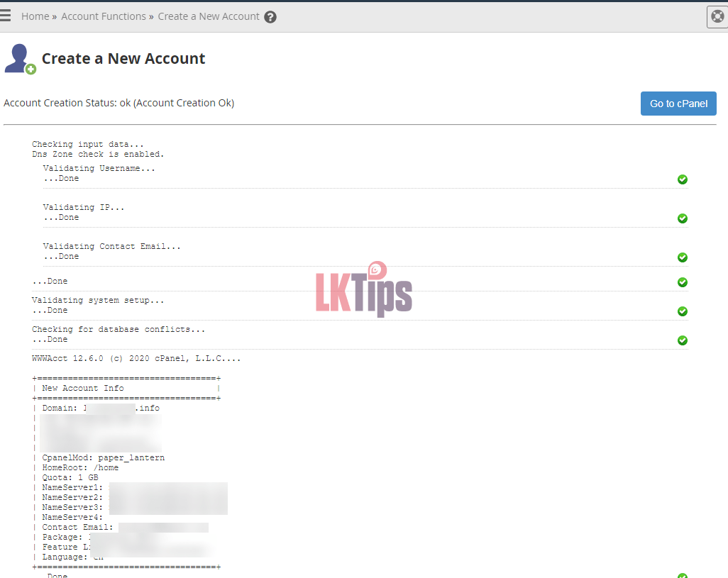Open the hamburger navigation menu
Viewport: 728px width, 578px height.
6,16
